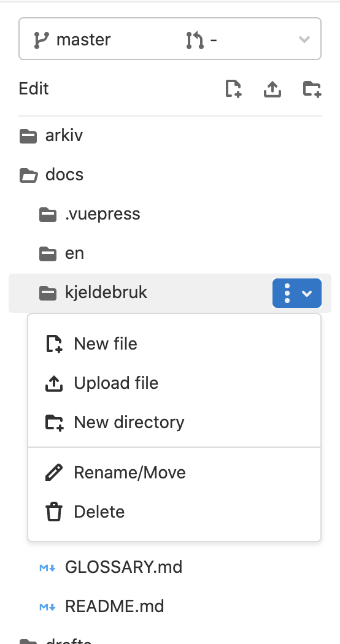Click the new file icon in Edit header
Viewport: 340px width, 644px height.
click(x=233, y=89)
